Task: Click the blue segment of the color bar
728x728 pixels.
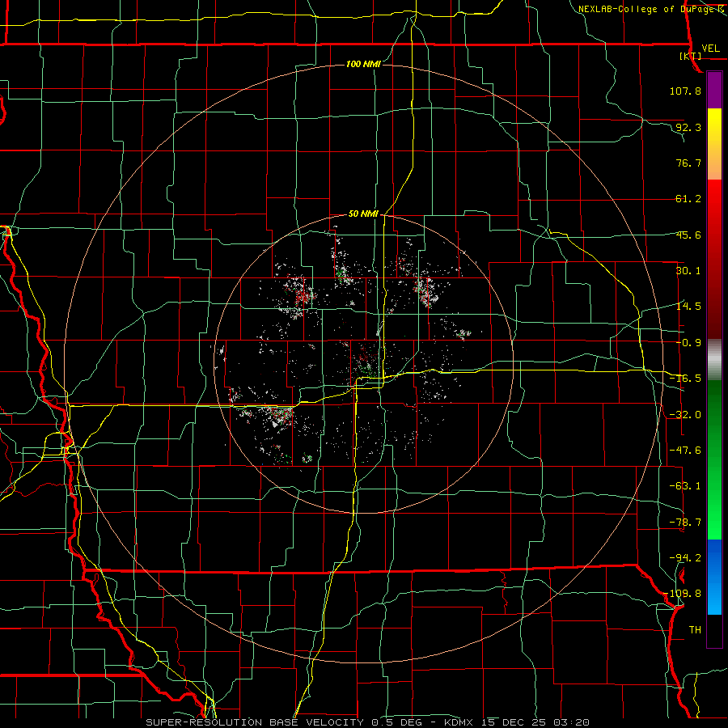Action: coord(714,577)
